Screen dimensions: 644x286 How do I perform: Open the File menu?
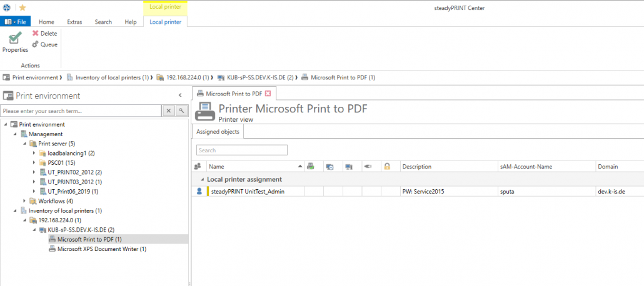click(x=16, y=22)
